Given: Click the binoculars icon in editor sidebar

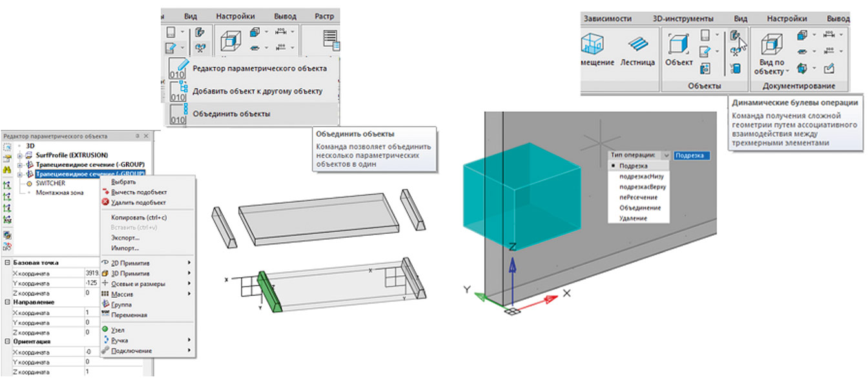Looking at the screenshot, I should tap(7, 169).
